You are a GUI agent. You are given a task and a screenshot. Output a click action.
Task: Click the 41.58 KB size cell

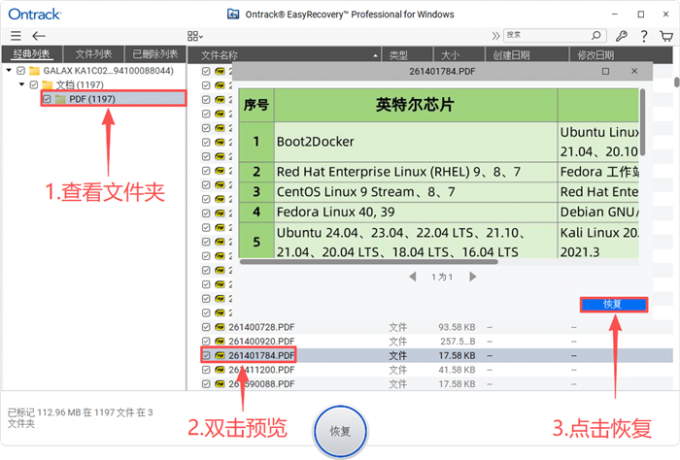coord(457,370)
